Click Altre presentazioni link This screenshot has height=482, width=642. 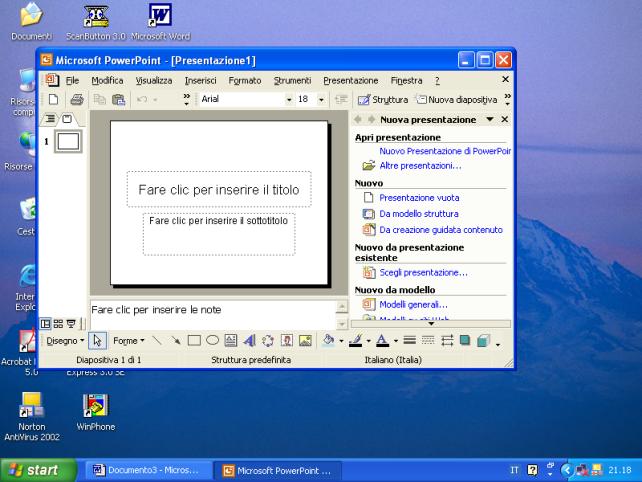click(420, 166)
